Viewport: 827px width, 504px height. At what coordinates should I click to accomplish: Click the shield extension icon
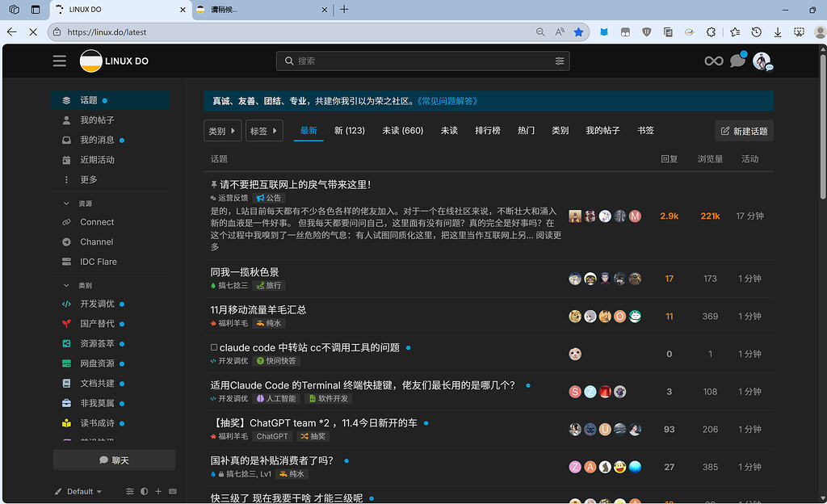(647, 32)
